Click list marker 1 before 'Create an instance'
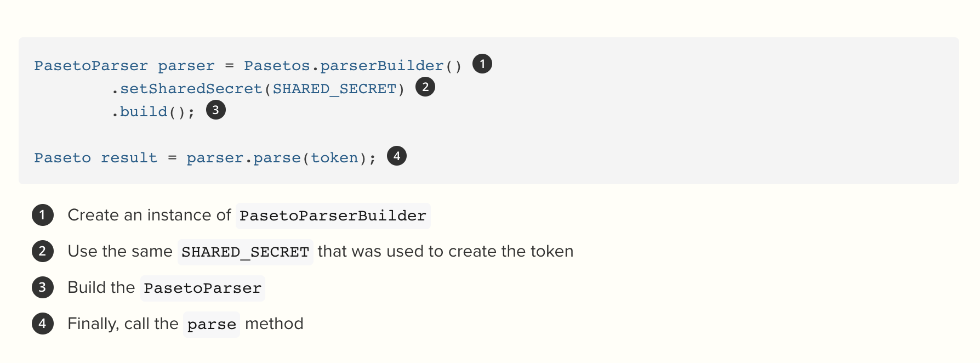Image resolution: width=980 pixels, height=363 pixels. [43, 215]
